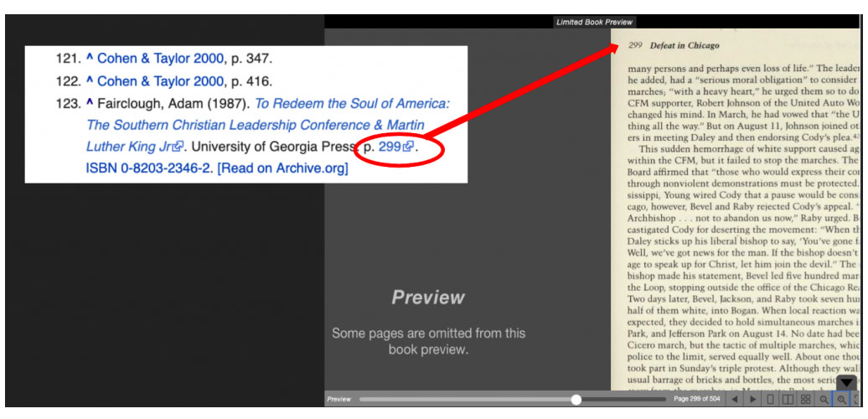The image size is (868, 419).
Task: Open Cohen & Taylor 2000 link in reference 121
Action: [160, 59]
